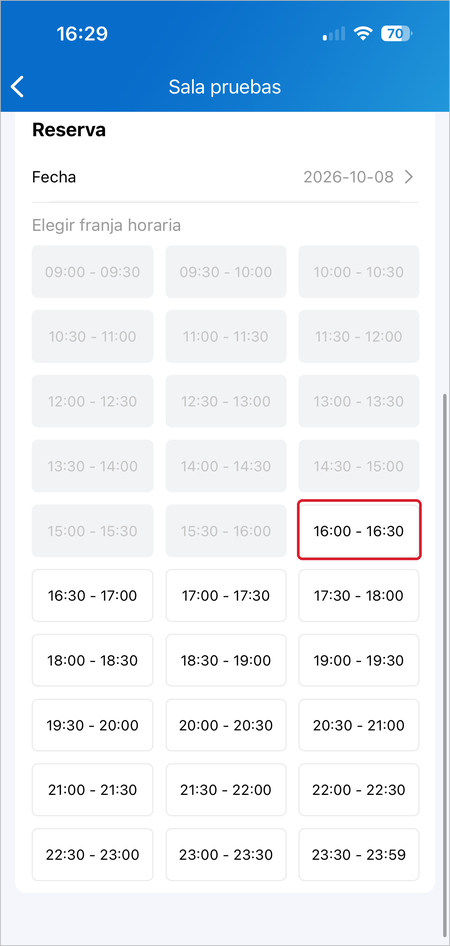The image size is (450, 946).
Task: Select the 21:00 - 21:30 slot
Action: (x=92, y=790)
